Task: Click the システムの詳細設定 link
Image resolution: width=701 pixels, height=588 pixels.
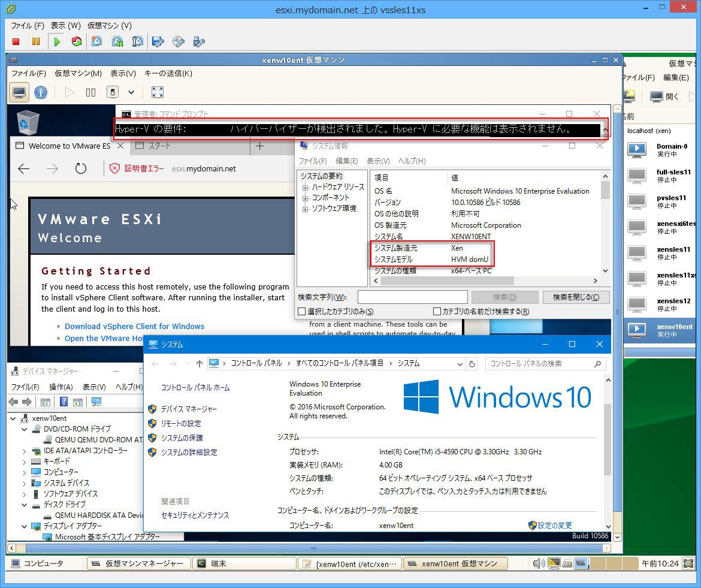Action: tap(189, 453)
